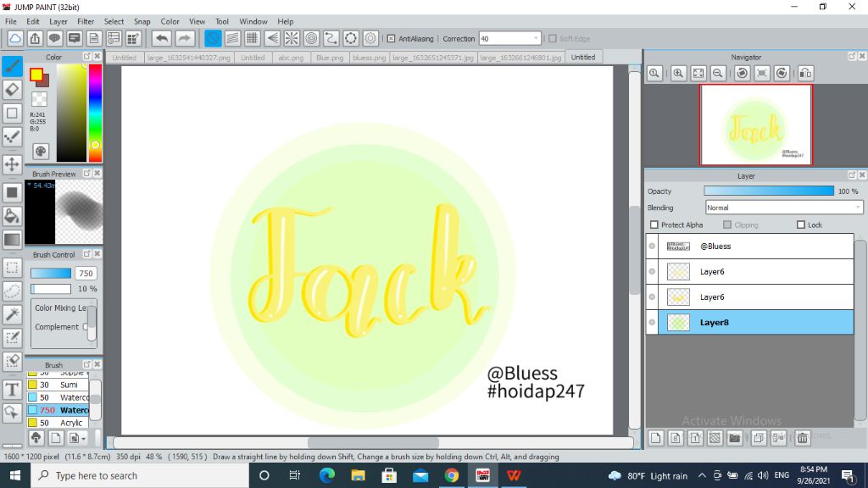Toggle the Complement checkbox in Brush Control
Image resolution: width=868 pixels, height=488 pixels.
86,327
